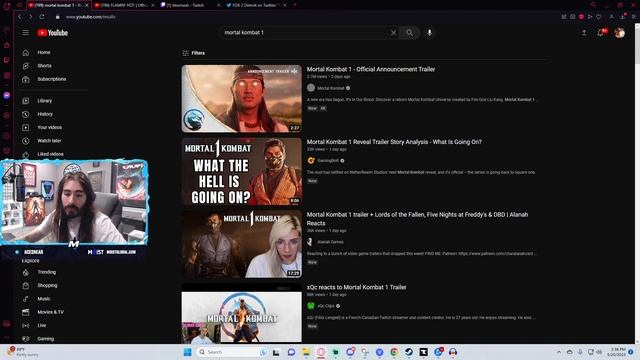Go back with the browser back arrow

(x=20, y=17)
